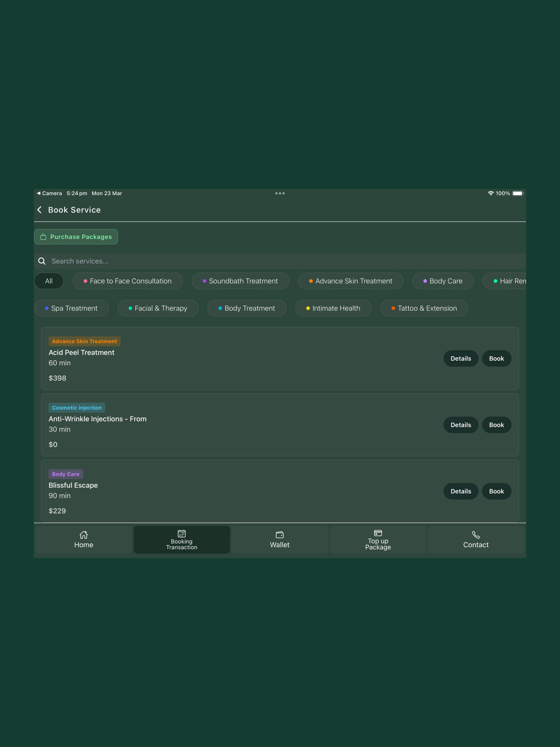View Details for Blissful Escape
Screen dimensions: 560x747
click(x=461, y=491)
